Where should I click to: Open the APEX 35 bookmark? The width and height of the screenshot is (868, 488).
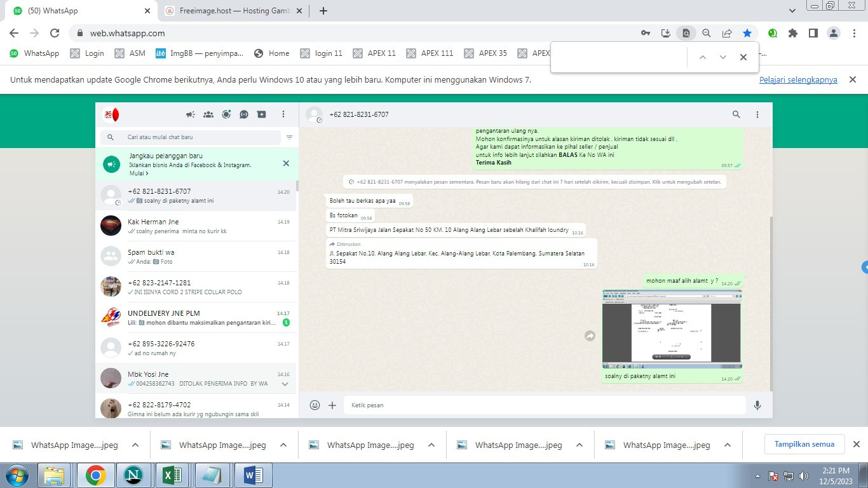coord(485,53)
